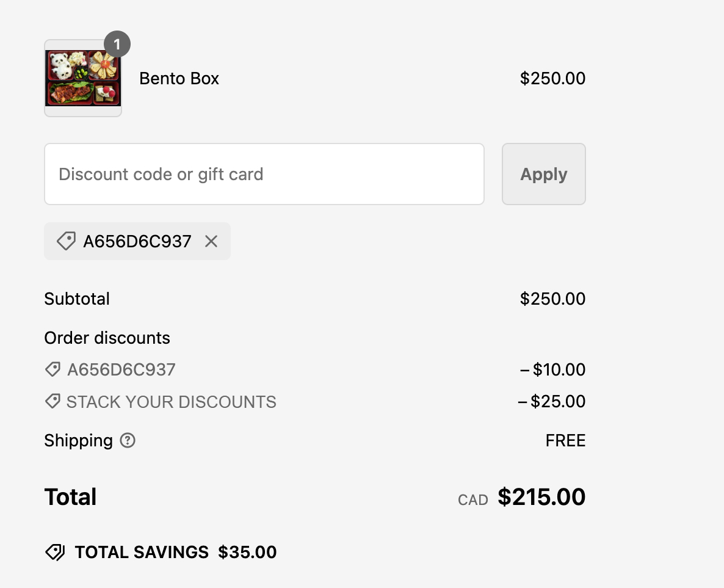The width and height of the screenshot is (724, 588).
Task: Click the A656D6C937 discount chip label
Action: coord(137,241)
